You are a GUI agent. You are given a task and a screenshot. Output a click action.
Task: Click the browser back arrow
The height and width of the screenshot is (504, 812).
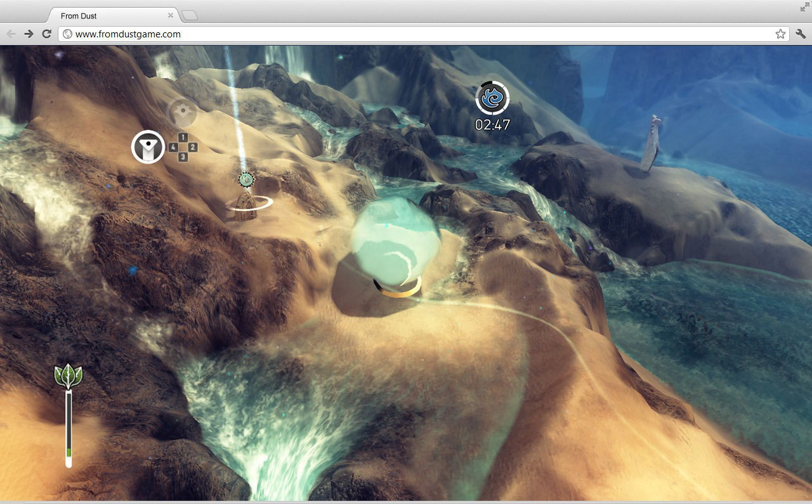click(x=11, y=34)
